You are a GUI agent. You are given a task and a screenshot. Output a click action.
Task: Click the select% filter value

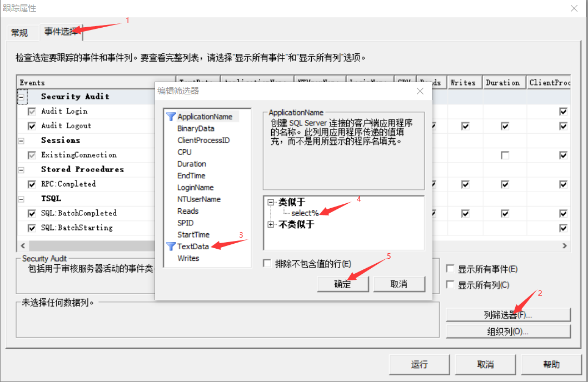[x=305, y=213]
